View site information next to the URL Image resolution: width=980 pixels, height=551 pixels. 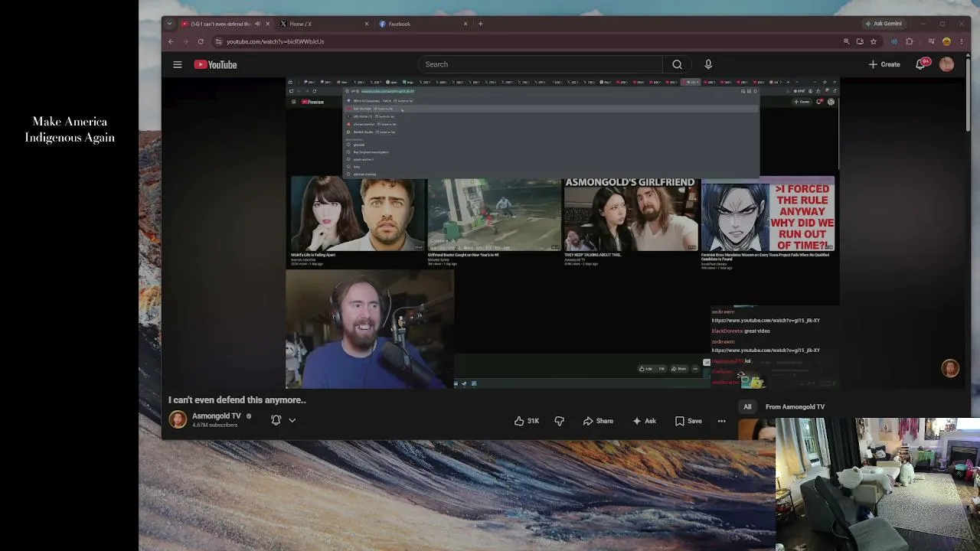click(x=218, y=41)
